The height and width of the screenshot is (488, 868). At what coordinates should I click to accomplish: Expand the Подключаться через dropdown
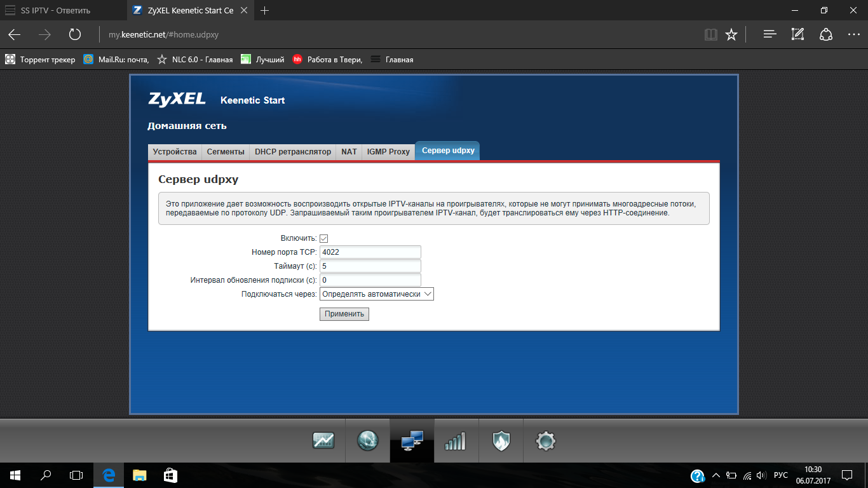pyautogui.click(x=377, y=294)
